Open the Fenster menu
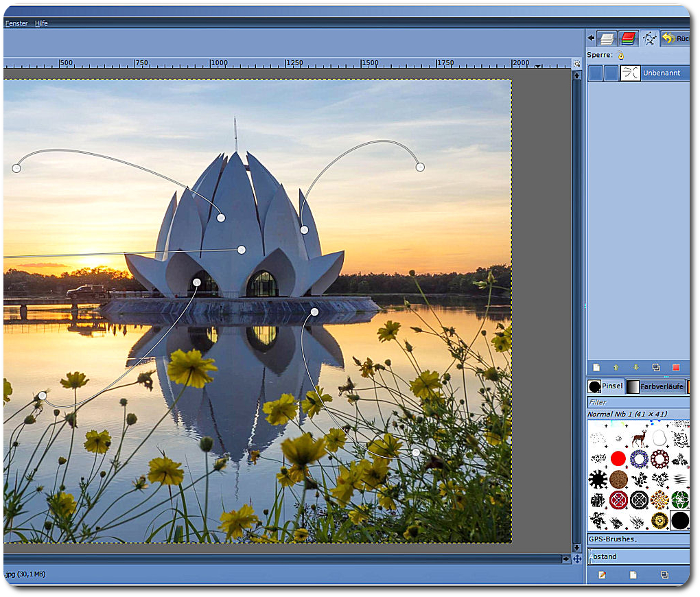The image size is (700, 597). [x=16, y=23]
